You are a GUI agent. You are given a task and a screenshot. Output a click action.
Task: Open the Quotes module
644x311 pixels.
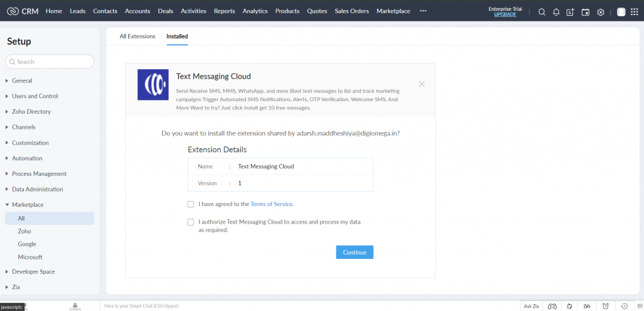pyautogui.click(x=317, y=11)
